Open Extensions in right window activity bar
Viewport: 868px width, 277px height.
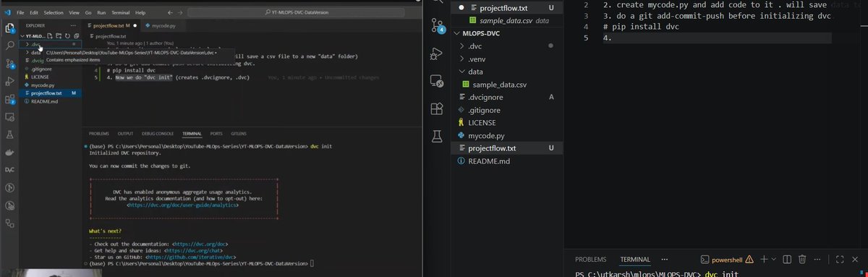[x=436, y=108]
